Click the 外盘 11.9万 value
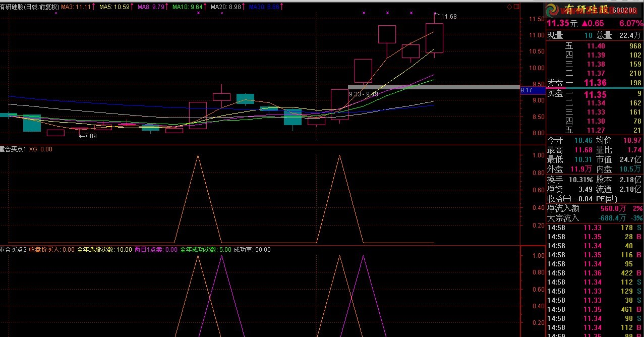Screen dimensions: 644x337 [x=570, y=169]
